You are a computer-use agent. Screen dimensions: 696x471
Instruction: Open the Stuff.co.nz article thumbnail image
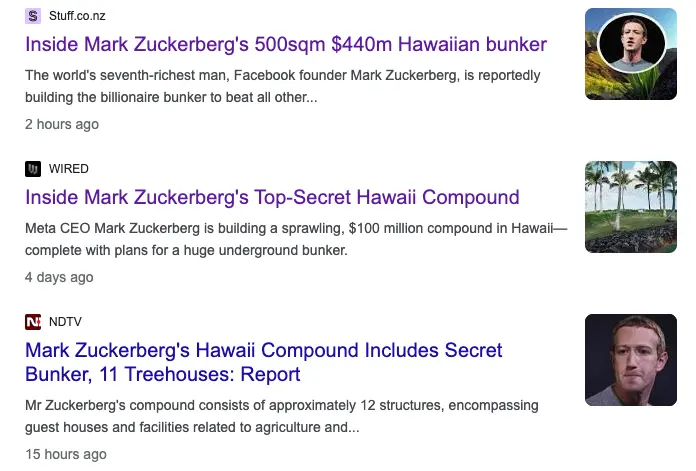coord(631,54)
